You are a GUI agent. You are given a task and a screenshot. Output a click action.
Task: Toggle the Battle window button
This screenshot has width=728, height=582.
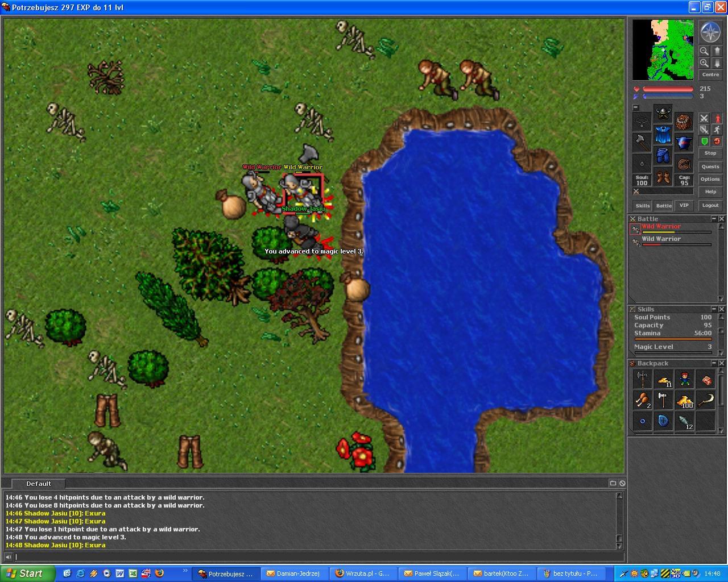point(664,205)
